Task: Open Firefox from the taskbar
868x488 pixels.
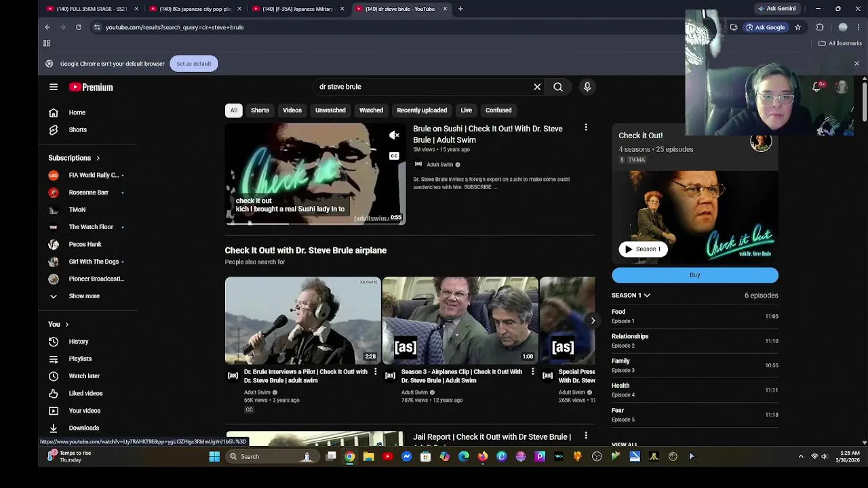Action: pyautogui.click(x=483, y=456)
